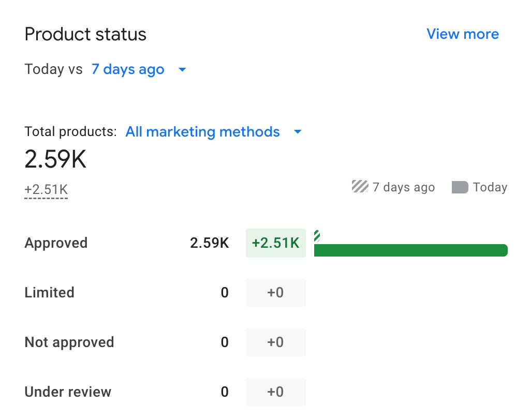The height and width of the screenshot is (420, 530).
Task: Click the green Approved progress bar
Action: pyautogui.click(x=410, y=250)
